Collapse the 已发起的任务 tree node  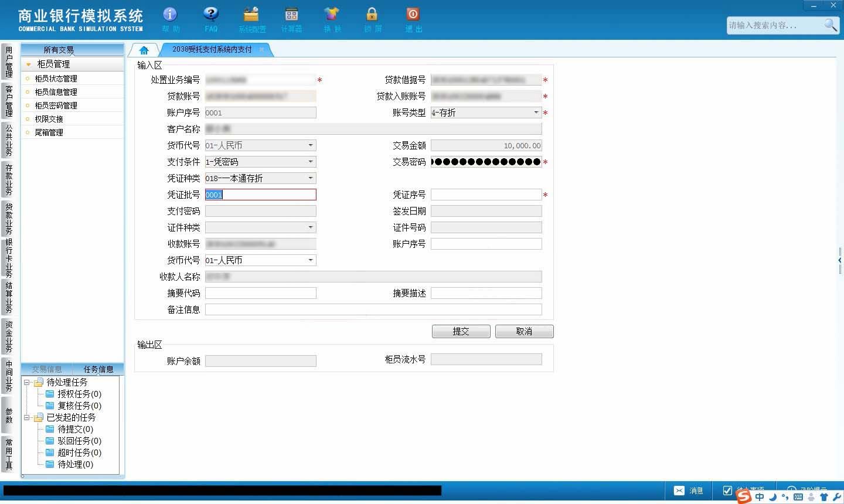click(x=26, y=417)
